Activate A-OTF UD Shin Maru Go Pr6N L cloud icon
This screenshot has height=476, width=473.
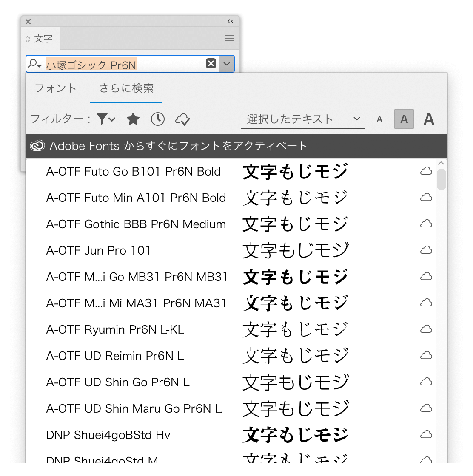tap(426, 408)
